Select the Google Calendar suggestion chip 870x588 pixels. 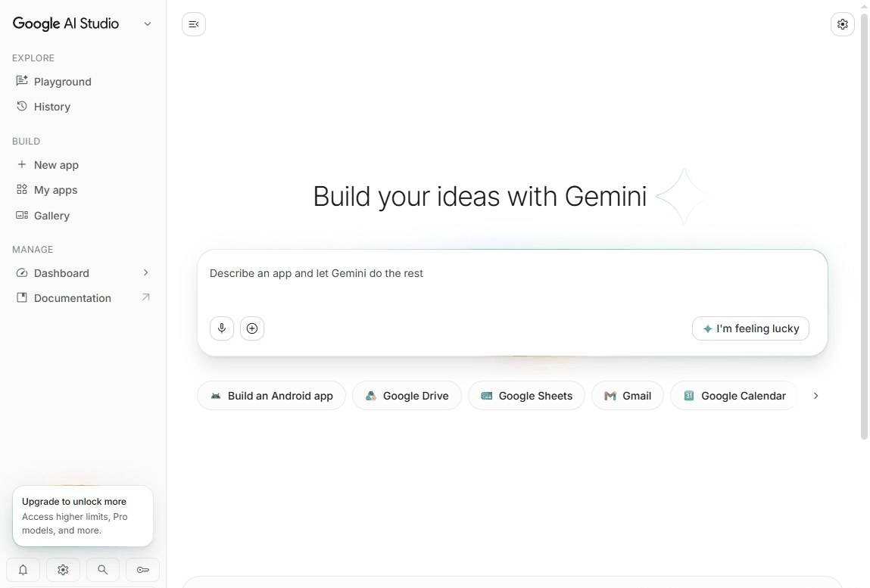pyautogui.click(x=734, y=396)
